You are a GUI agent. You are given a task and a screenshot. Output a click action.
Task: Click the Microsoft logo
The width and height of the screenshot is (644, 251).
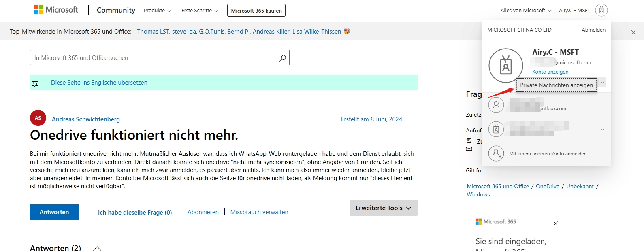[56, 10]
